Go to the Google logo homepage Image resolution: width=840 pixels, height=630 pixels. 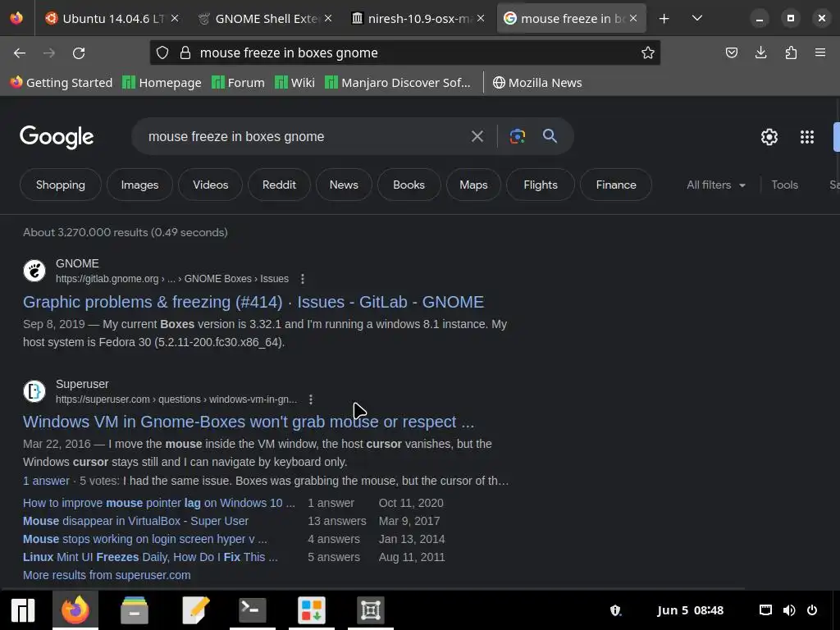57,137
